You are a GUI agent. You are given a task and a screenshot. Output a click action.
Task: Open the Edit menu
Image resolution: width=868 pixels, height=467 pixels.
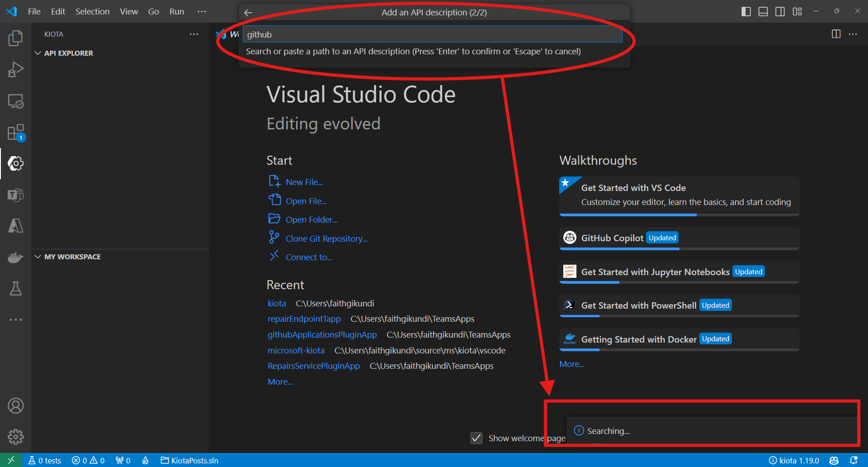pos(58,12)
